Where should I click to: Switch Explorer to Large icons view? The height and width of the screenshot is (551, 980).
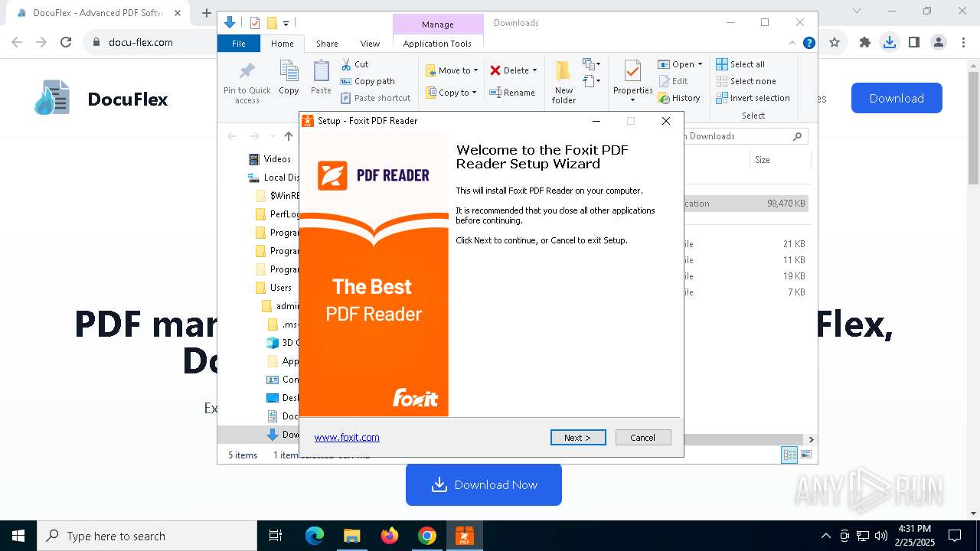pos(805,455)
